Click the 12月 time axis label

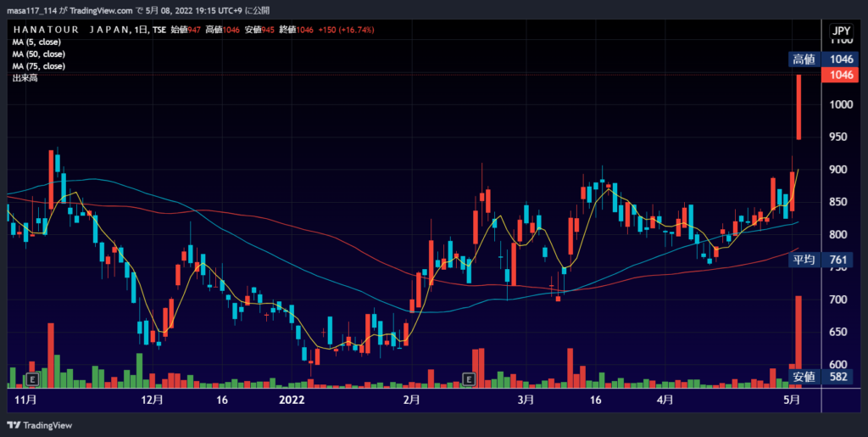(x=153, y=400)
